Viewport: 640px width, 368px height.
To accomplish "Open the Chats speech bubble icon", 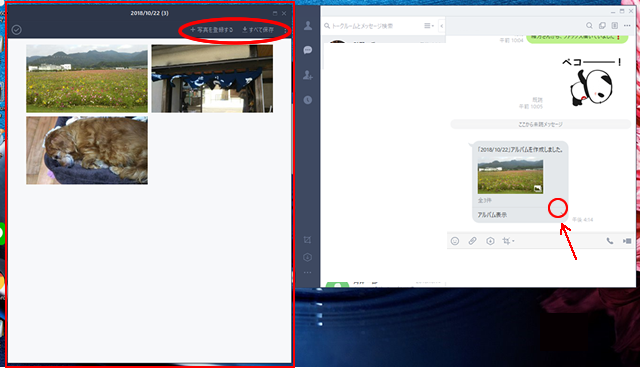I will (x=308, y=50).
